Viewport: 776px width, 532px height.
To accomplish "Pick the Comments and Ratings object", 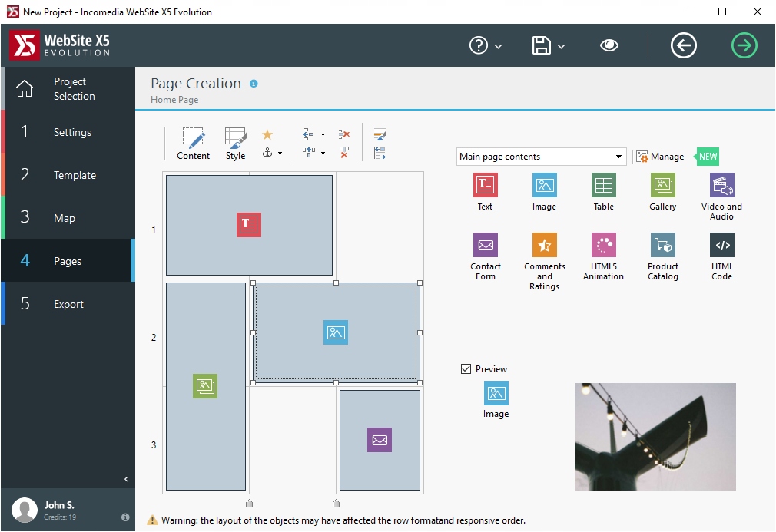I will (544, 246).
